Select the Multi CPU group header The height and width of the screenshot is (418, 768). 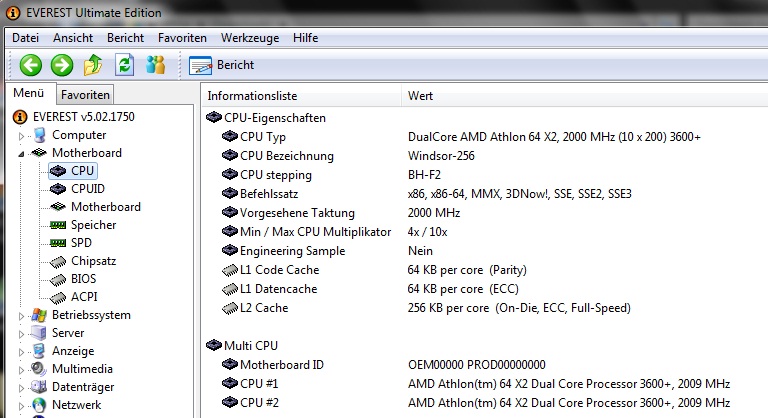pos(242,346)
